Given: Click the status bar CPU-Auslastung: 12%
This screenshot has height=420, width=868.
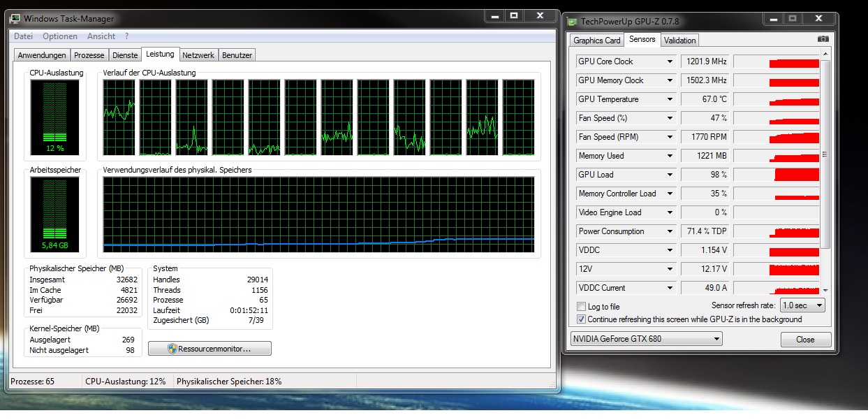Looking at the screenshot, I should click(x=126, y=382).
